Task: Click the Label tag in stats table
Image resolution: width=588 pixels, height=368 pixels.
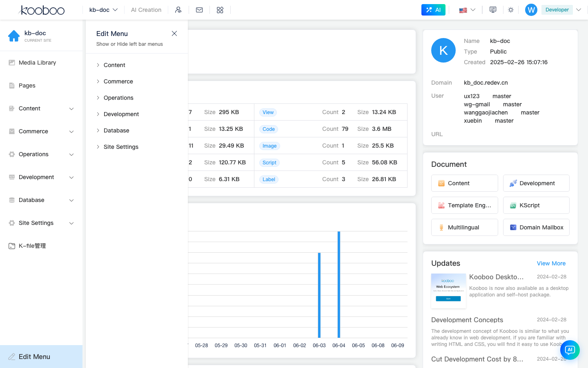Action: coord(269,180)
